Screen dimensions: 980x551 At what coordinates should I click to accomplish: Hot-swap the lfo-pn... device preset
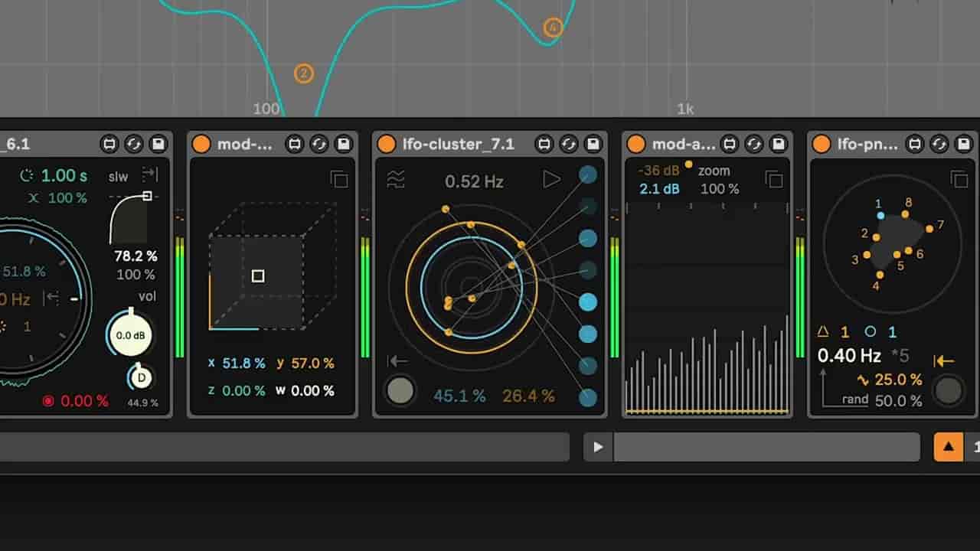click(x=939, y=144)
